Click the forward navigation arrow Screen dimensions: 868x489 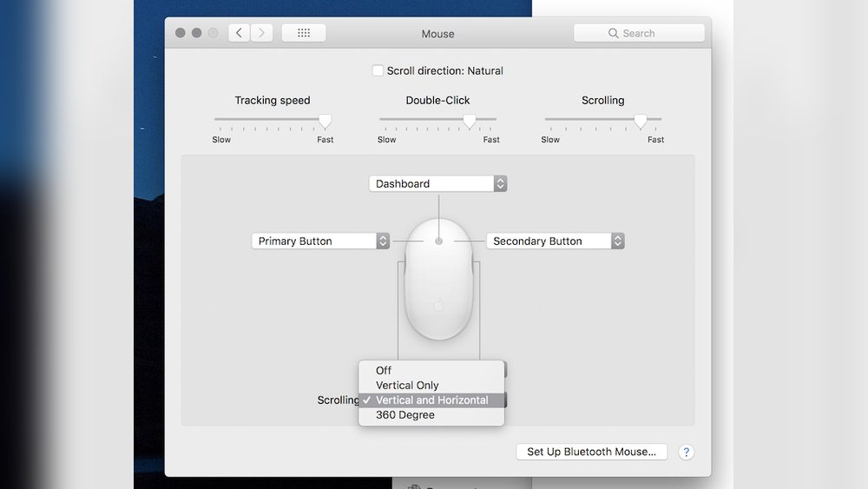click(261, 33)
